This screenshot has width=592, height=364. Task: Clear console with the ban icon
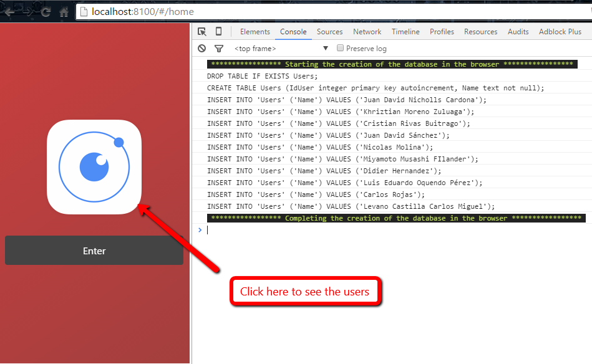202,48
